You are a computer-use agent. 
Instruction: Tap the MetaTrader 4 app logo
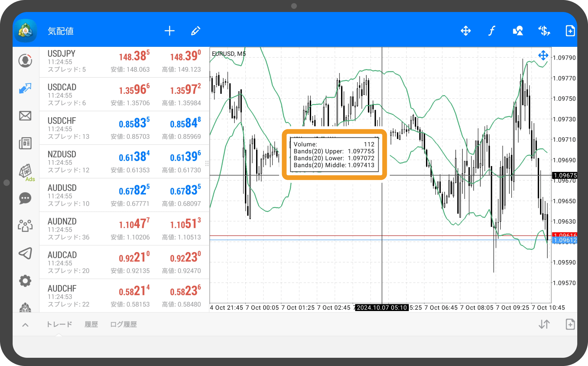25,31
